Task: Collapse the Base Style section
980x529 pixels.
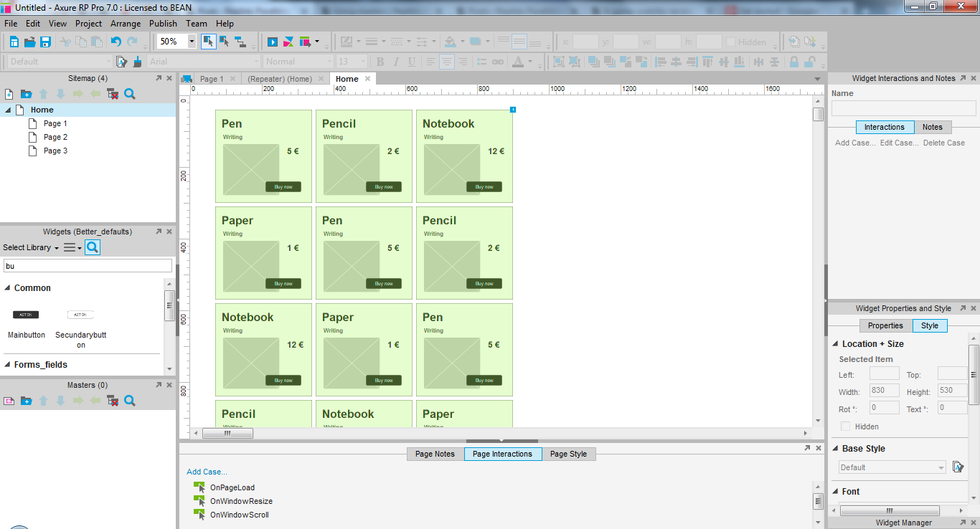Action: click(836, 449)
